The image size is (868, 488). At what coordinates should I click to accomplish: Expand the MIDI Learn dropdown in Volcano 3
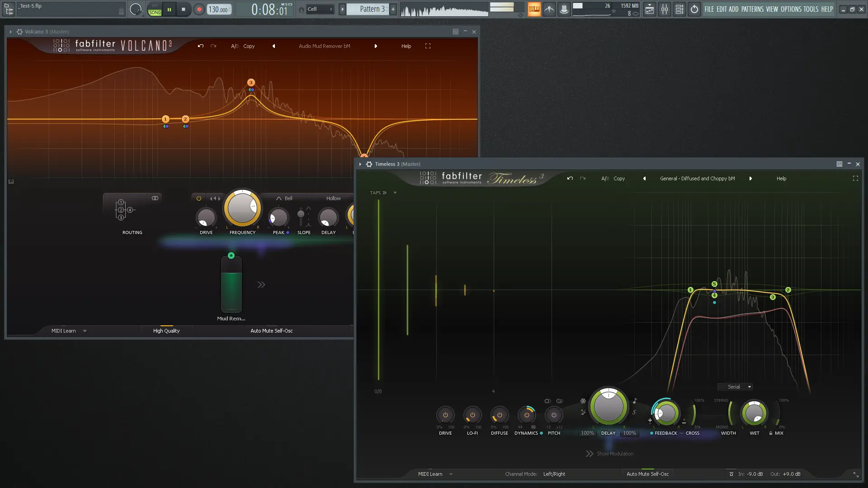[85, 331]
